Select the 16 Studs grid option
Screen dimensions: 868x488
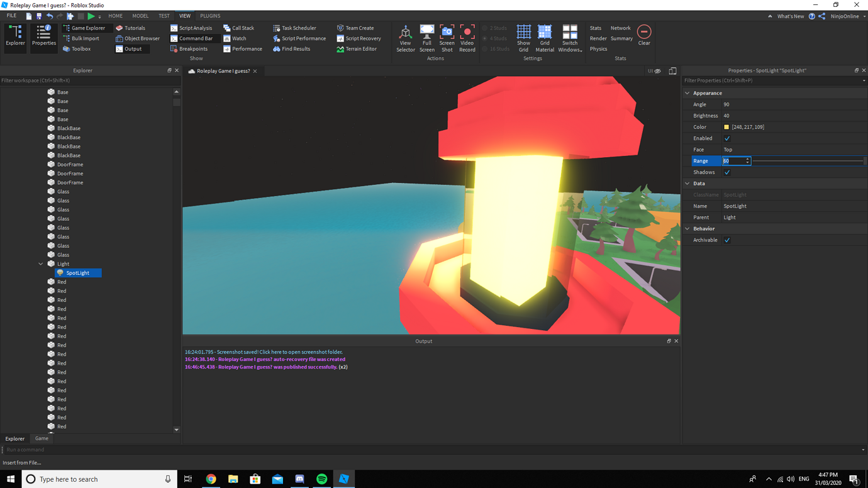tap(496, 48)
